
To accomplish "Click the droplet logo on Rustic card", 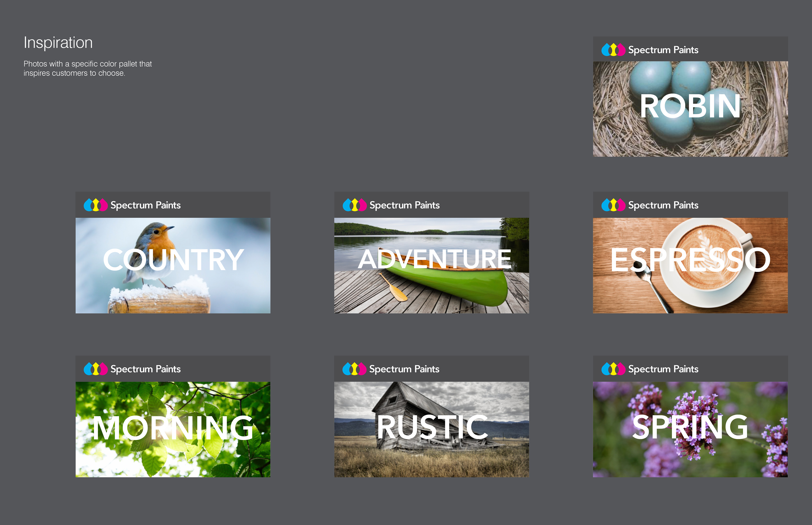I will pos(354,369).
